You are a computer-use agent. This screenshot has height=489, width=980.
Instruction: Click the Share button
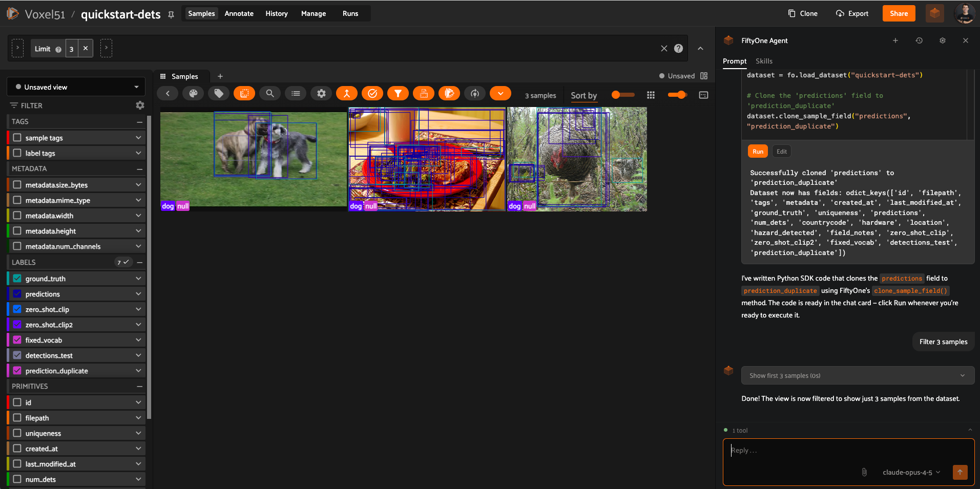pos(899,13)
